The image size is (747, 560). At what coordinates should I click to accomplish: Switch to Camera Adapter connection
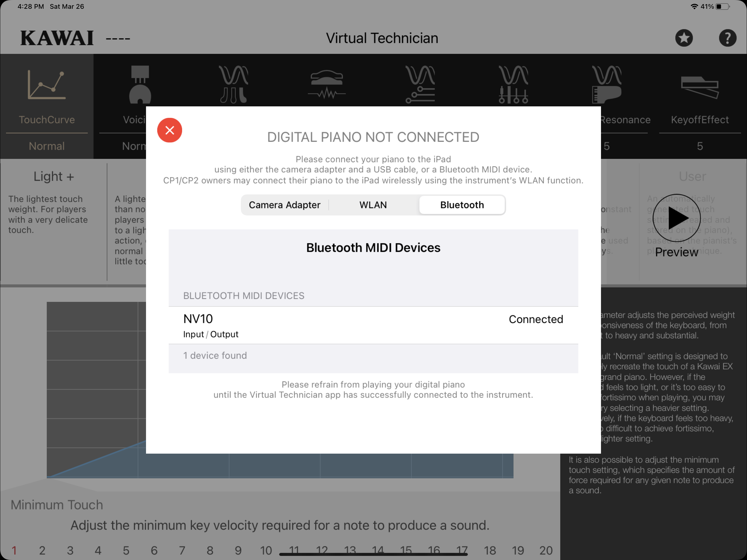coord(284,205)
